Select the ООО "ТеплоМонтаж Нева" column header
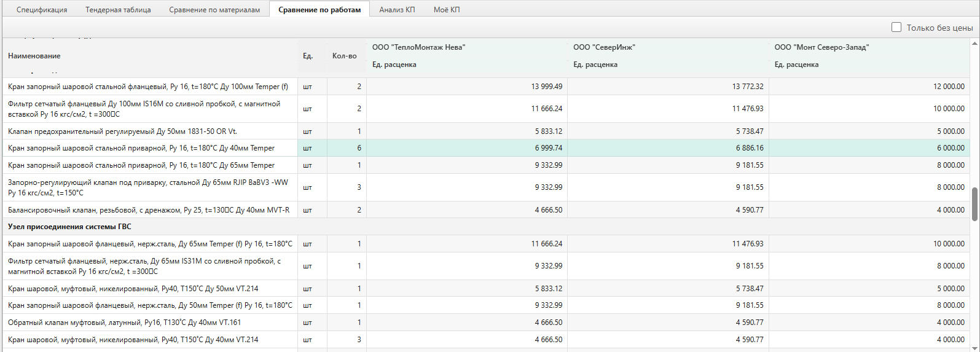 pyautogui.click(x=418, y=47)
